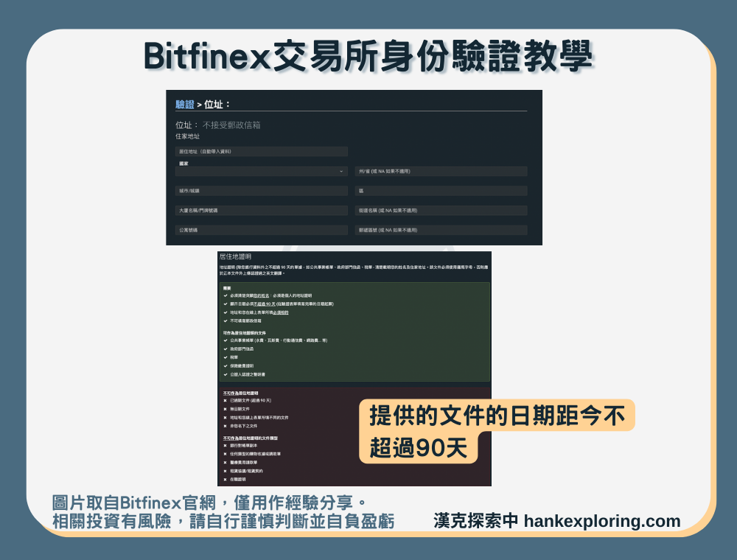Click checkmark beside 公共事業帳單
Screen dimensions: 737x560
[x=226, y=340]
